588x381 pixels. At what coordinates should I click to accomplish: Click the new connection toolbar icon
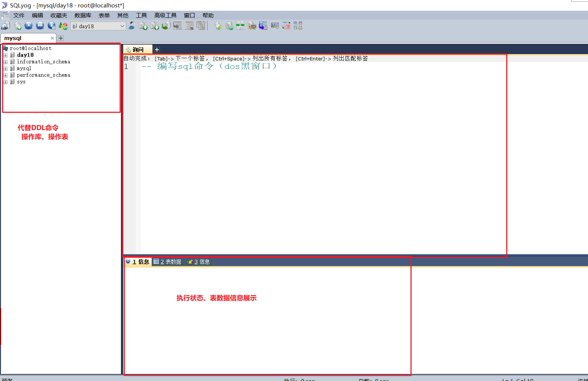coord(6,26)
